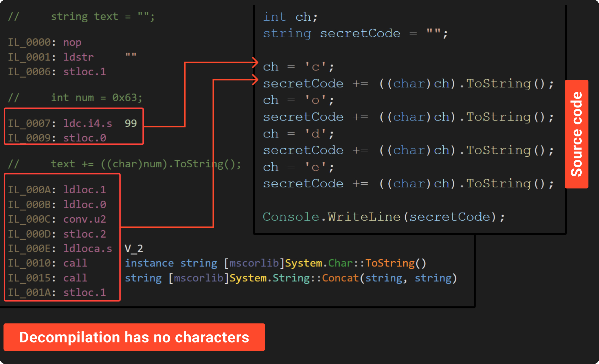Select the ch = 'c' assignment
This screenshot has height=364, width=599.
(298, 67)
